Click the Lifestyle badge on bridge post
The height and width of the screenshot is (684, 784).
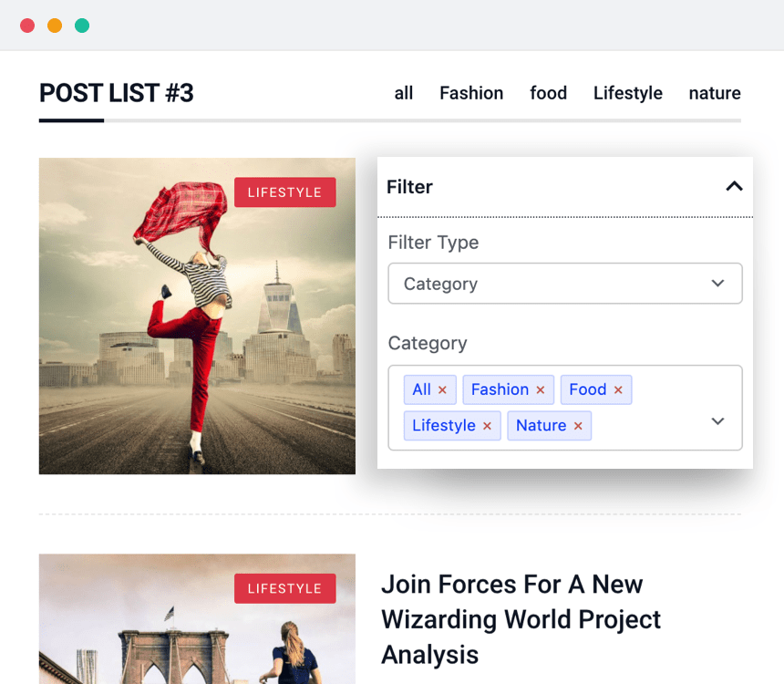[x=284, y=588]
